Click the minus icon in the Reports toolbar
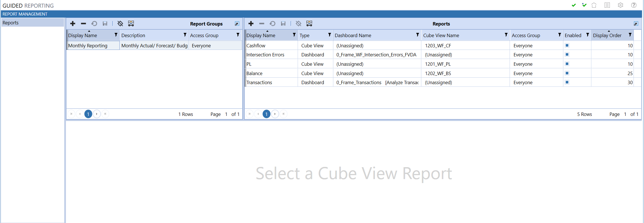 [x=262, y=24]
